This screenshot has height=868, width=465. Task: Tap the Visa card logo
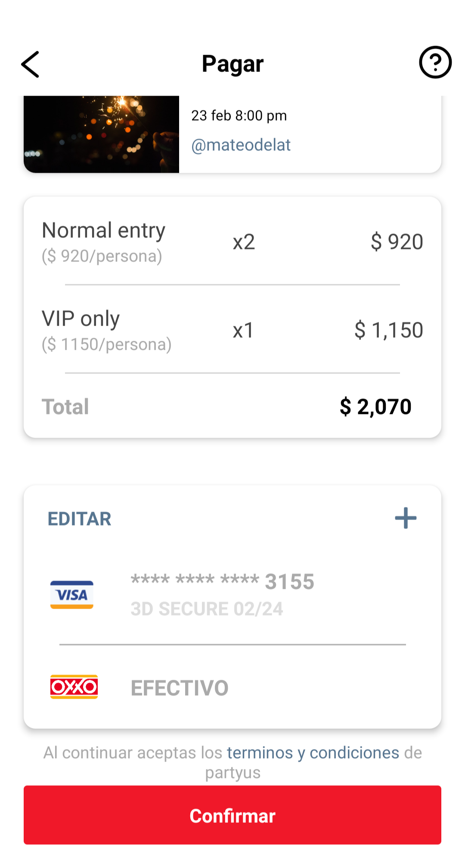72,595
